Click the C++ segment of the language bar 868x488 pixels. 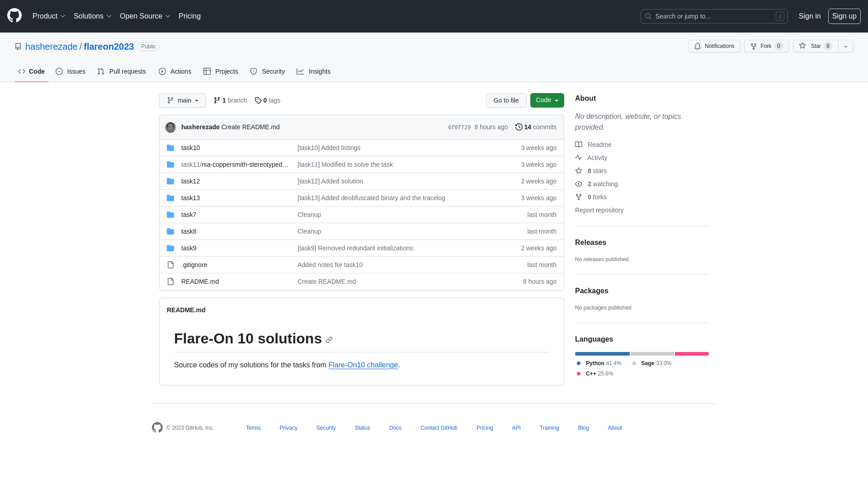pos(692,354)
